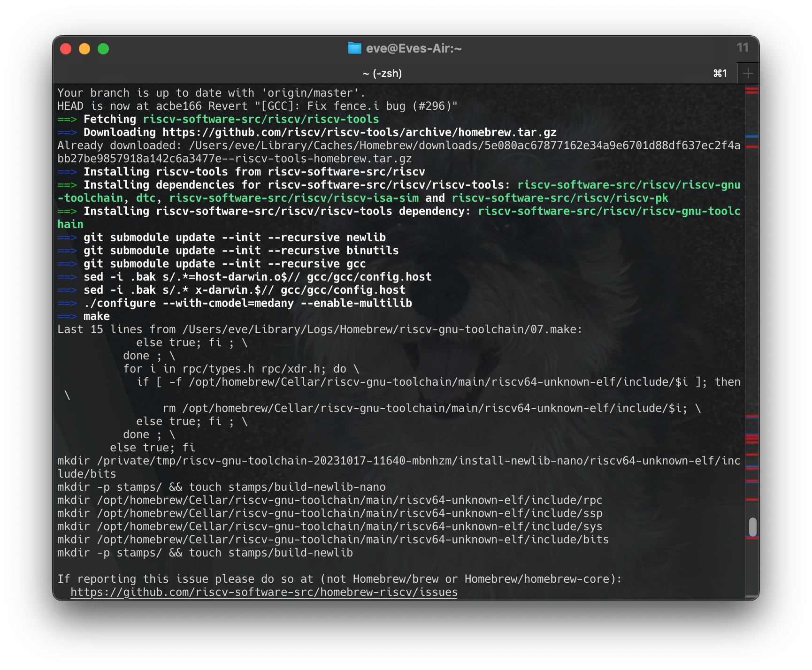Enter full screen with the green button
This screenshot has width=812, height=670.
pyautogui.click(x=103, y=48)
